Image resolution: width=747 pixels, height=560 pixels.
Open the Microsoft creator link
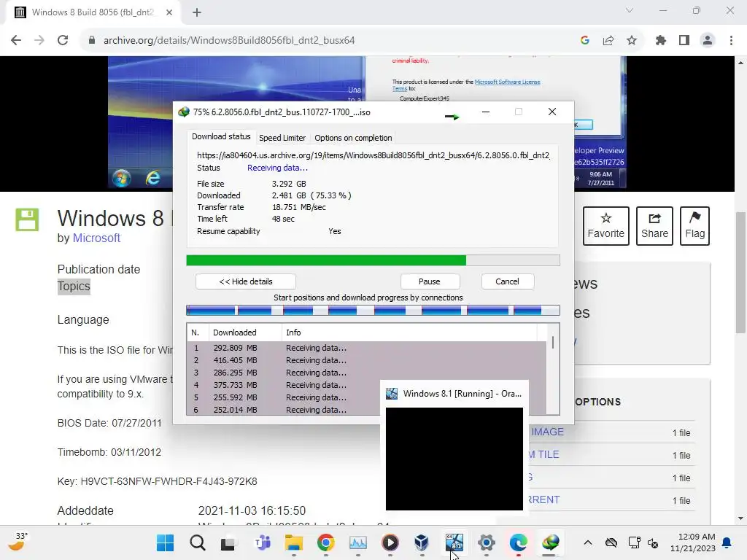click(96, 238)
